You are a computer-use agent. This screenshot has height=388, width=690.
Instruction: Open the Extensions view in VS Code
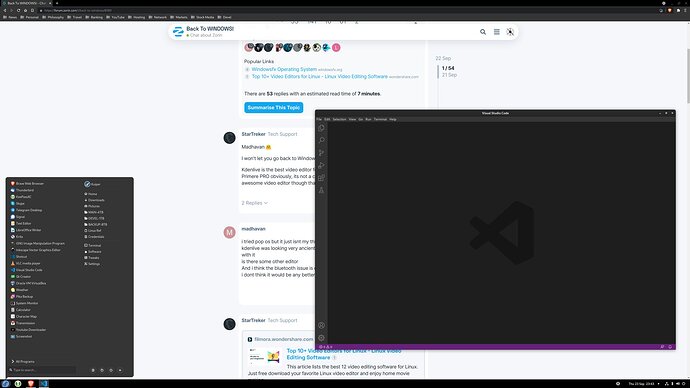322,178
